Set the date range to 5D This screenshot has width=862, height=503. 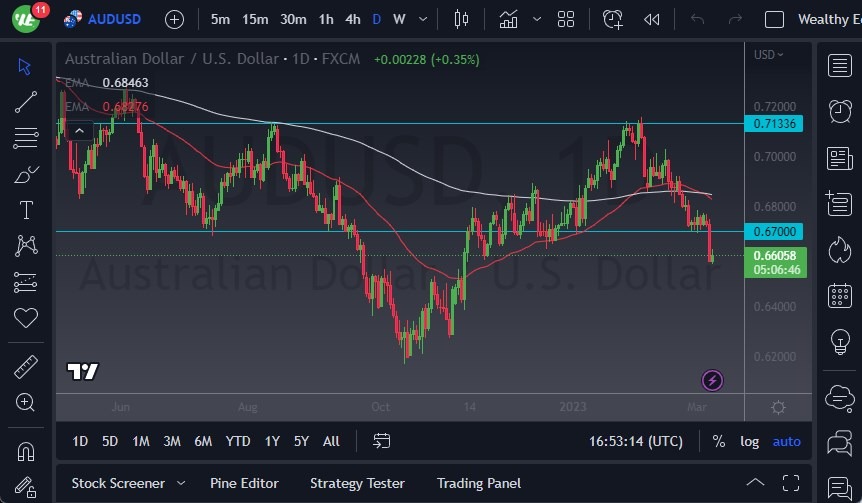(x=110, y=441)
